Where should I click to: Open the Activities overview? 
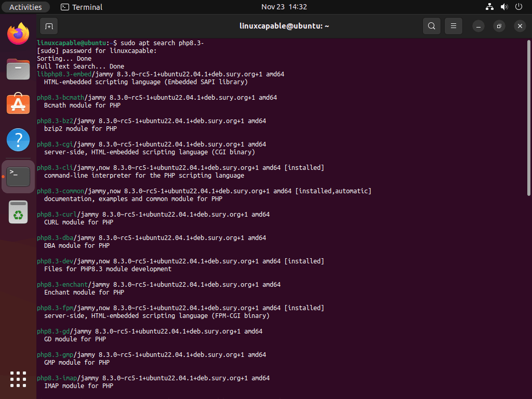(x=25, y=7)
